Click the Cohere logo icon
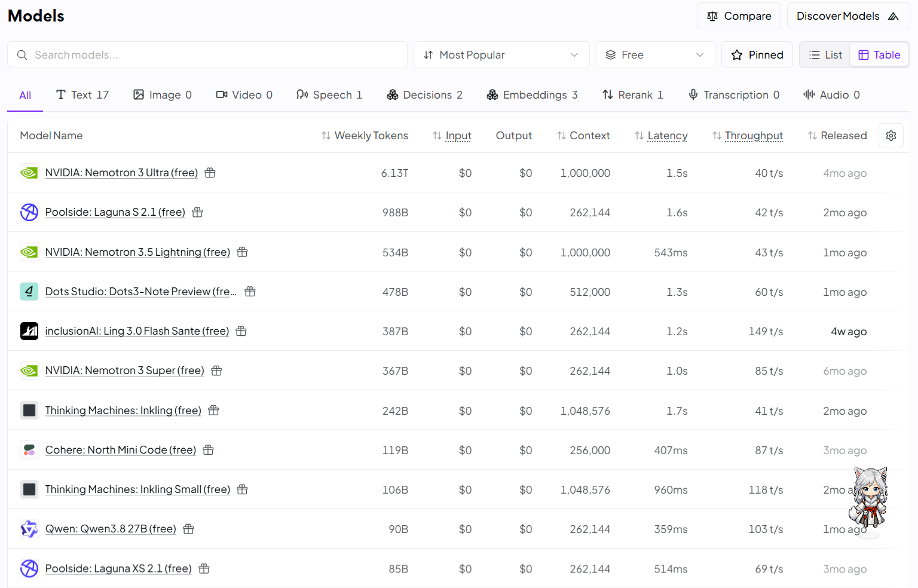918x588 pixels. tap(29, 450)
